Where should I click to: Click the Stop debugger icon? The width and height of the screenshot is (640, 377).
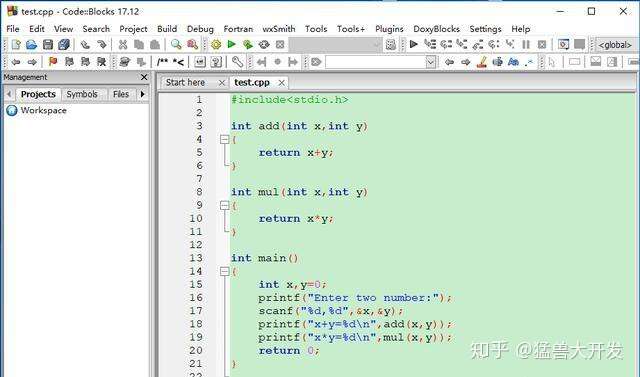[542, 44]
